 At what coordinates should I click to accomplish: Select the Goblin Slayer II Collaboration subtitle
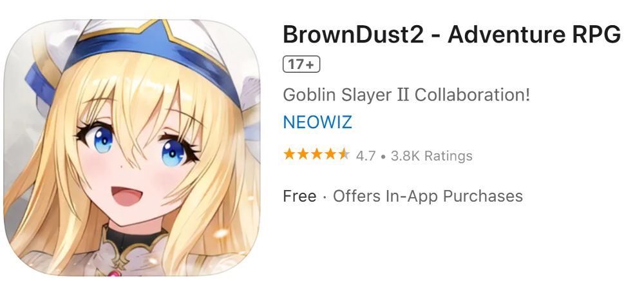[x=406, y=95]
